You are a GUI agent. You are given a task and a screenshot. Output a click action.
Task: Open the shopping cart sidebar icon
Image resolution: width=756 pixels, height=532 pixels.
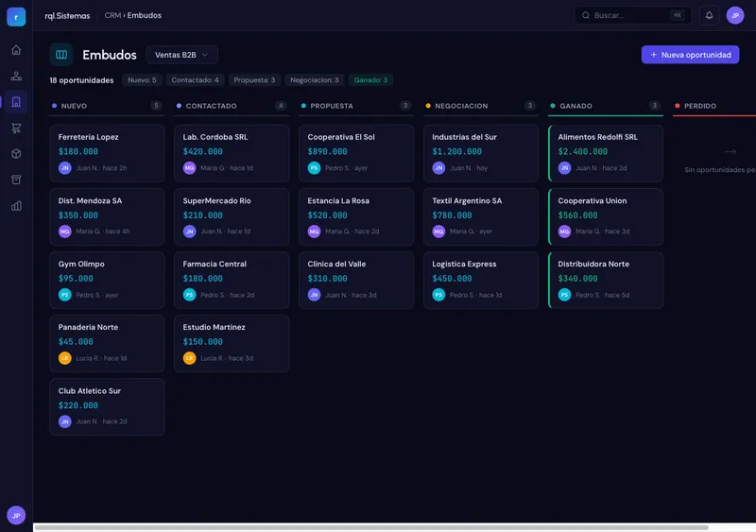click(16, 128)
